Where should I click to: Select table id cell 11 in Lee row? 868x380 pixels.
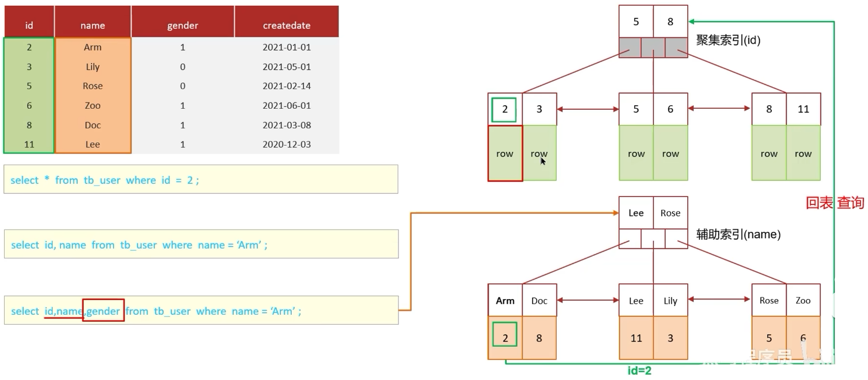coord(29,144)
